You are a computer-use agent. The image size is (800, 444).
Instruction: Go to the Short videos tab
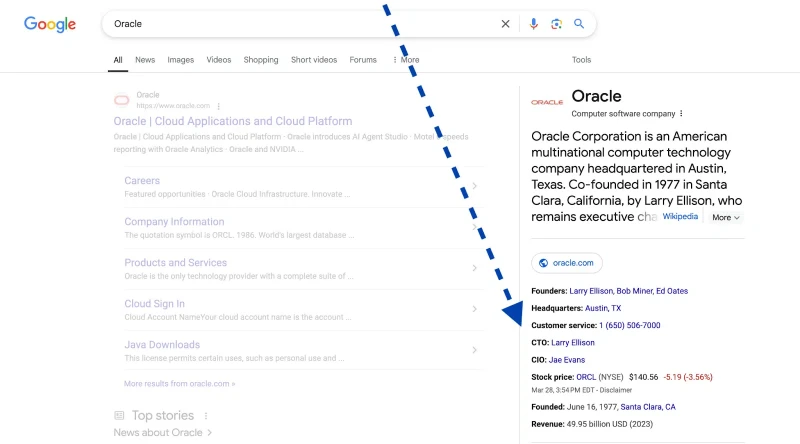tap(314, 60)
